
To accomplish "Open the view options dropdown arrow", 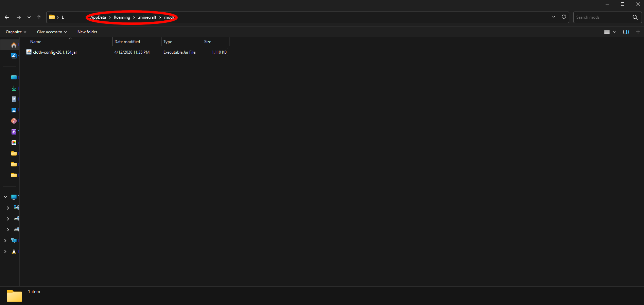I will tap(614, 32).
